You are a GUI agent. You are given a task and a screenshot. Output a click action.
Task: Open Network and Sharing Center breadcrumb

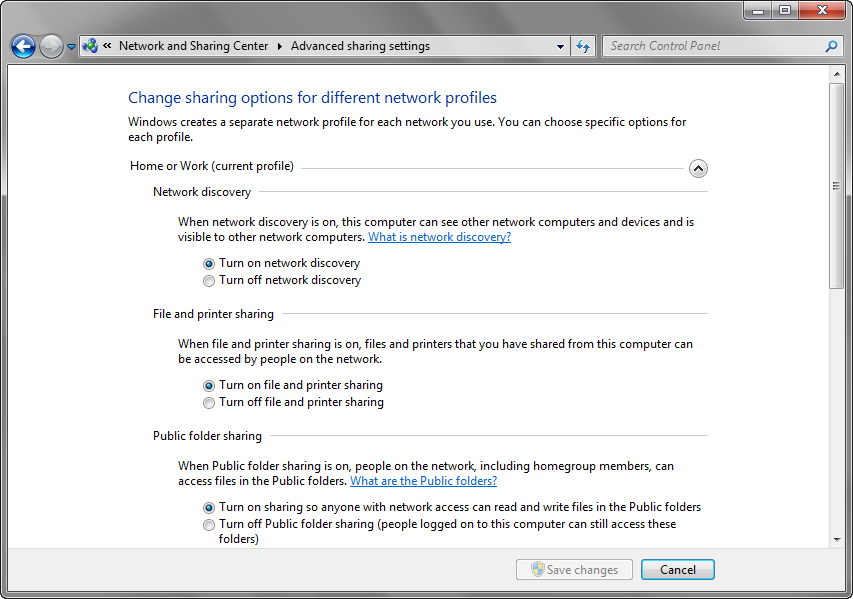click(194, 46)
